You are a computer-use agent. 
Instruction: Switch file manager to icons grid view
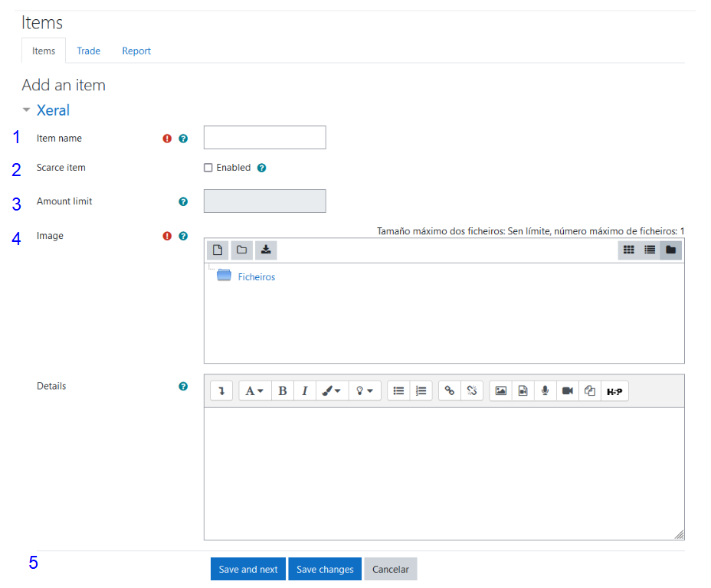pos(628,250)
